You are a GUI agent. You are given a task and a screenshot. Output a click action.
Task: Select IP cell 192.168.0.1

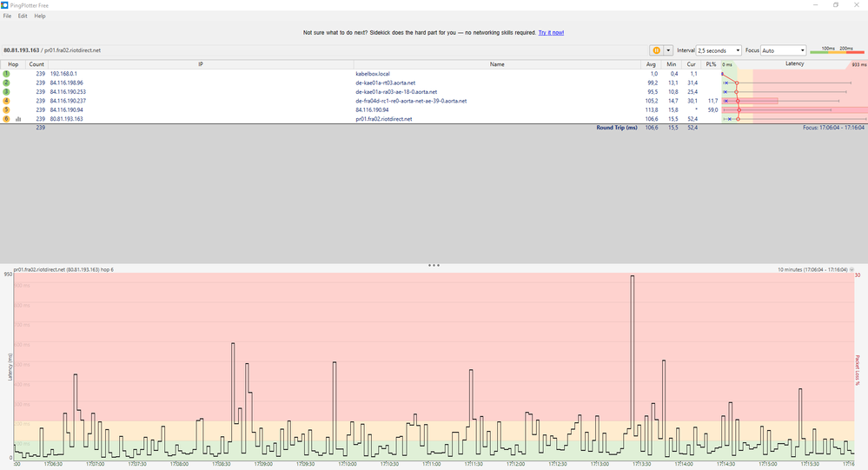click(63, 74)
